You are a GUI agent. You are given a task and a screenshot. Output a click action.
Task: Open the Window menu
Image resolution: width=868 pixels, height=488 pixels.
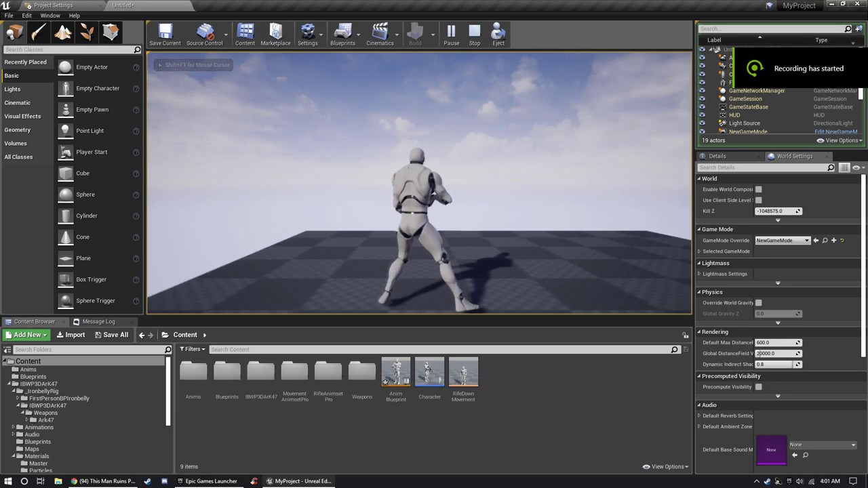[50, 16]
